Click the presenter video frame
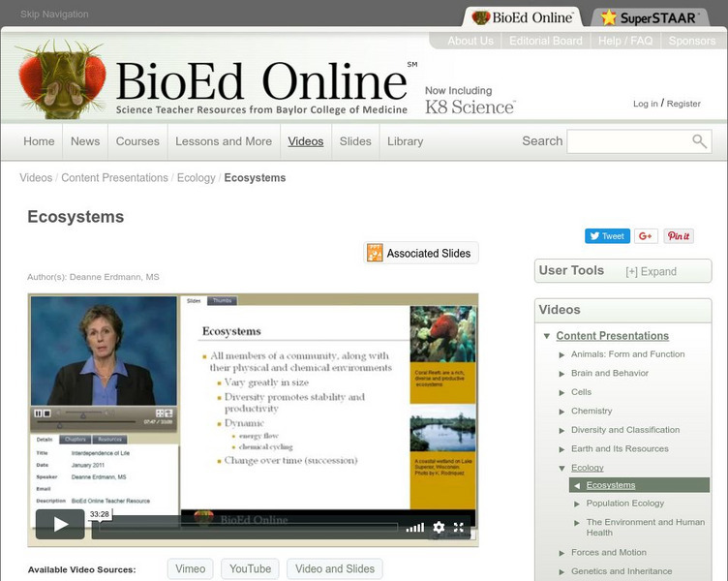Viewport: 728px width, 581px height. (104, 352)
